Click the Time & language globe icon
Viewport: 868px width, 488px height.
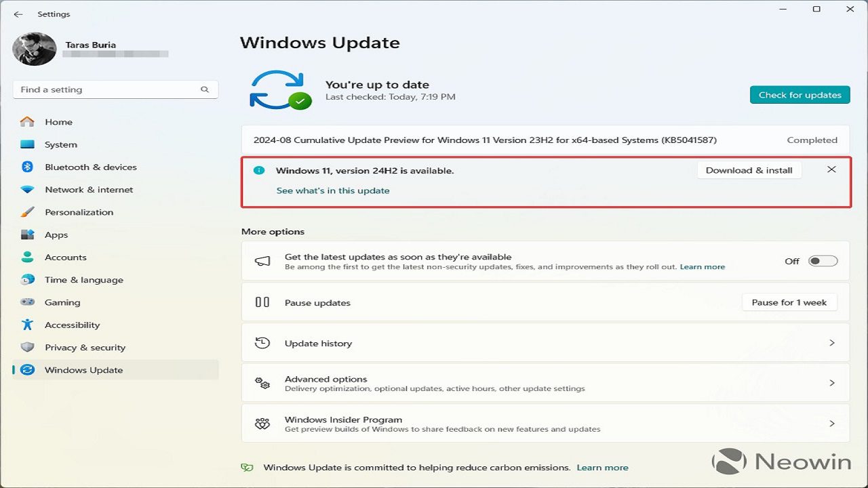pyautogui.click(x=27, y=280)
